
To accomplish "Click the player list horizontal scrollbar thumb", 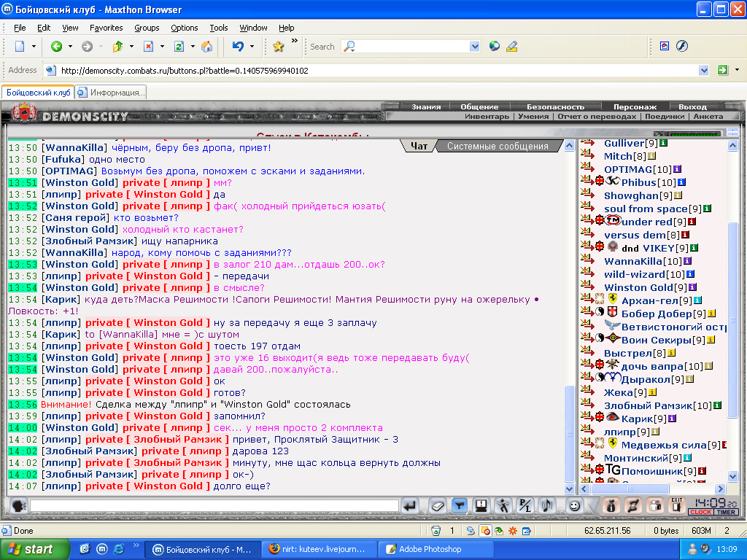I will 630,489.
